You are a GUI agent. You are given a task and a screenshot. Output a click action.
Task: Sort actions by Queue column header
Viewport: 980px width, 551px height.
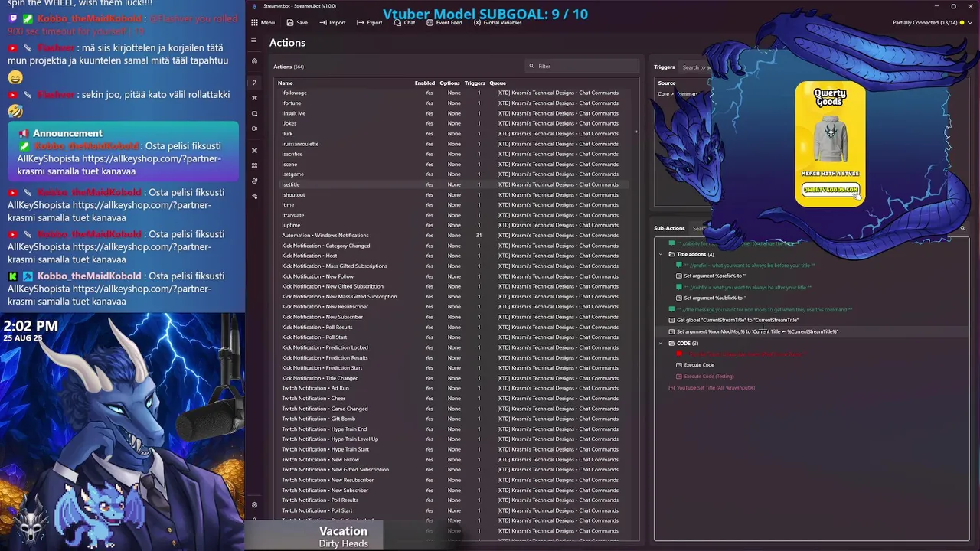click(x=498, y=83)
